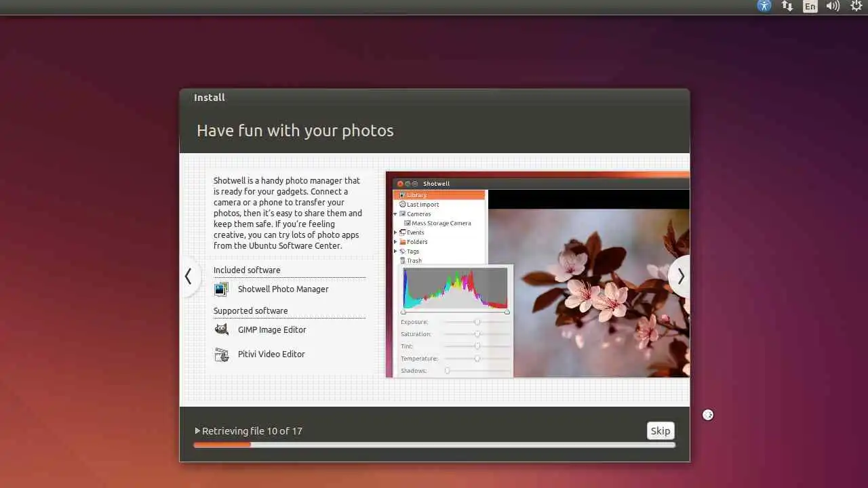Screen dimensions: 868x488
Task: Click the Shotwell Photo Manager label
Action: click(x=283, y=289)
